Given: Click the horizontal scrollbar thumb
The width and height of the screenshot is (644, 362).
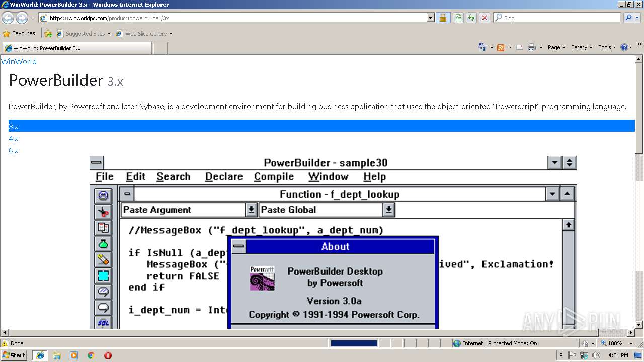Looking at the screenshot, I should [303, 333].
